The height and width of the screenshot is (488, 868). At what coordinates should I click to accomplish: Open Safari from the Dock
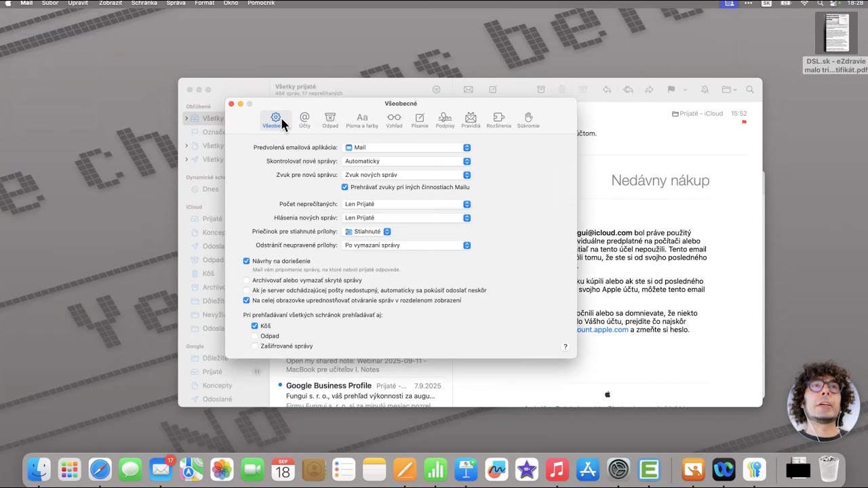100,469
